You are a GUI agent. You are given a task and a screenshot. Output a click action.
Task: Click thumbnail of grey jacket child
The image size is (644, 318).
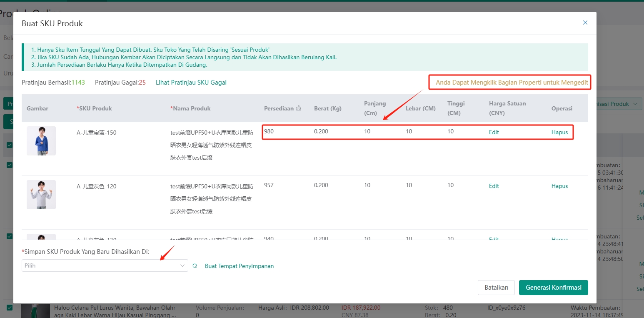point(41,195)
